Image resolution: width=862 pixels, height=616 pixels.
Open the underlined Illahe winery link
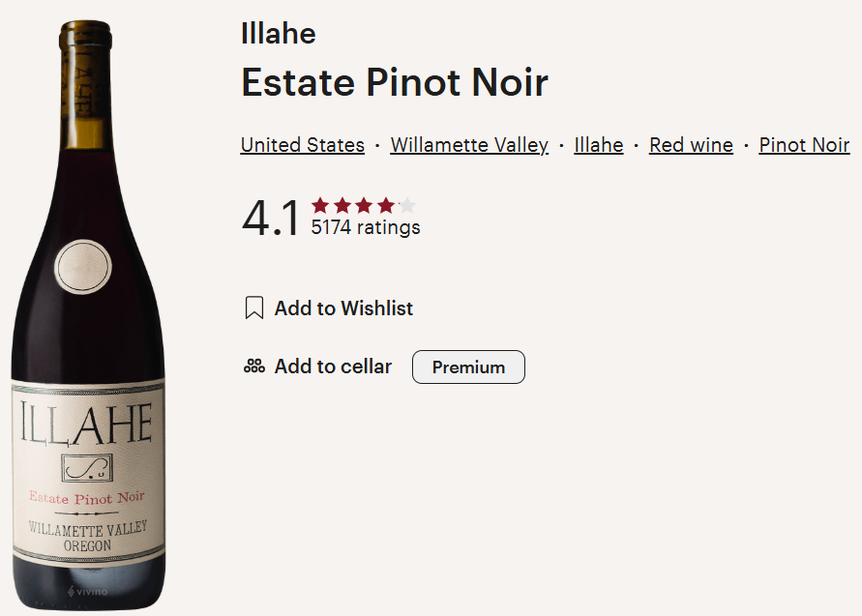[598, 145]
